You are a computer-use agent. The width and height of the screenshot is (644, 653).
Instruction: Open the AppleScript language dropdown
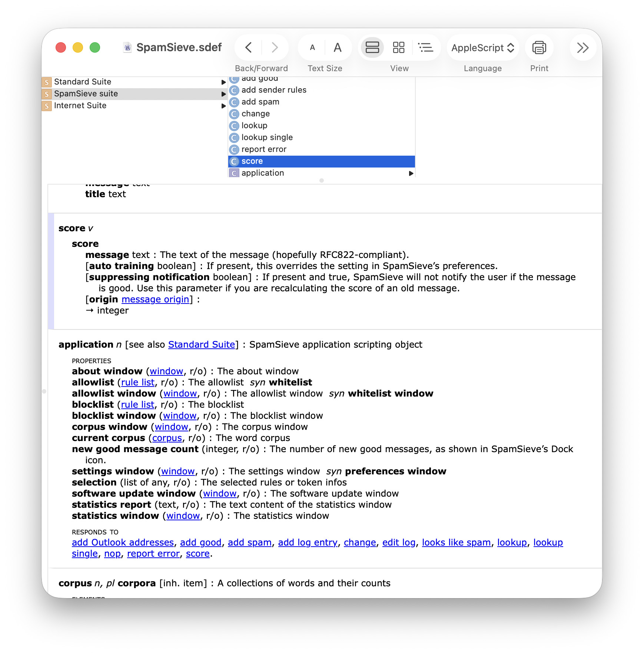tap(482, 47)
